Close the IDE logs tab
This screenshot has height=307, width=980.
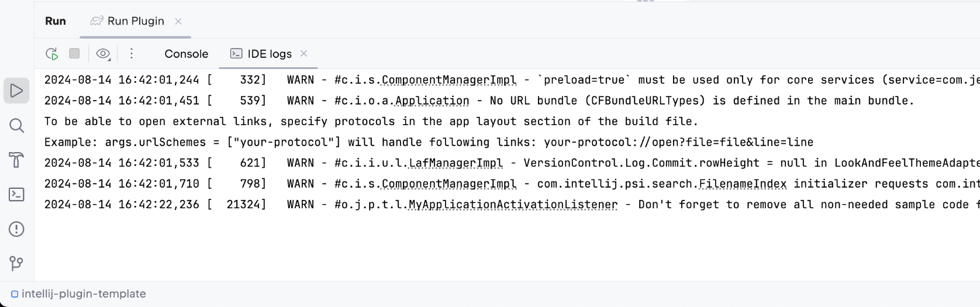point(304,53)
